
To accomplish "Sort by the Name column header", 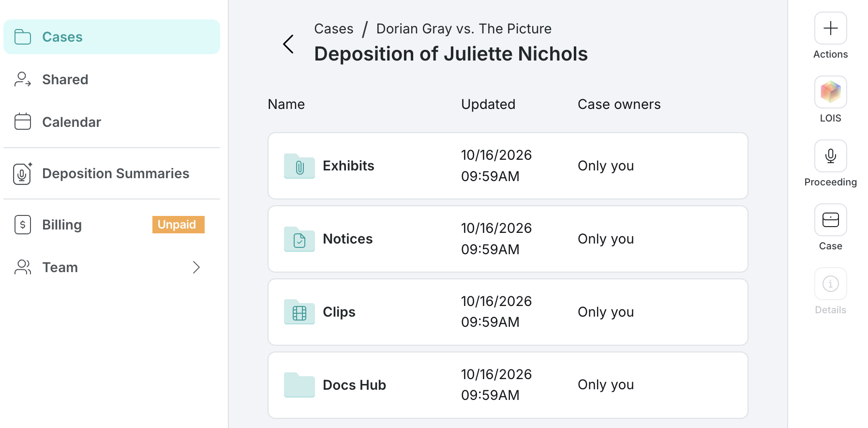I will [x=286, y=104].
